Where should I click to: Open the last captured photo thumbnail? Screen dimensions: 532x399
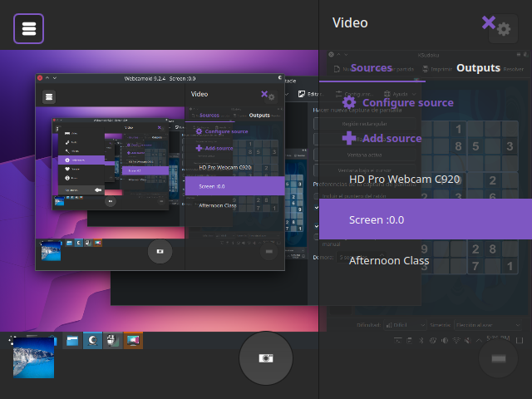click(33, 357)
